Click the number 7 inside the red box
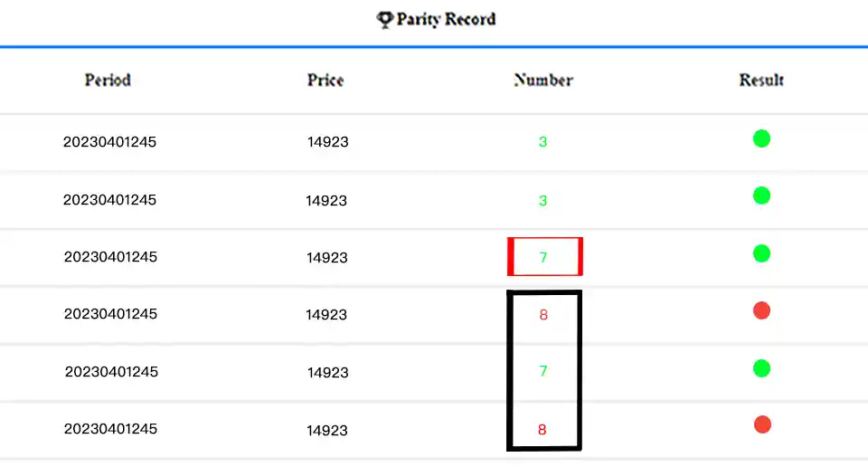The width and height of the screenshot is (868, 467). [x=543, y=258]
